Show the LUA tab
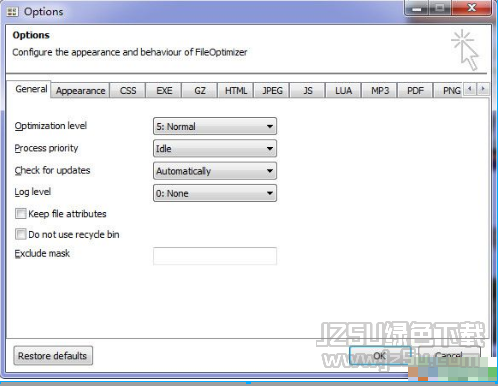498x386 pixels. point(344,91)
